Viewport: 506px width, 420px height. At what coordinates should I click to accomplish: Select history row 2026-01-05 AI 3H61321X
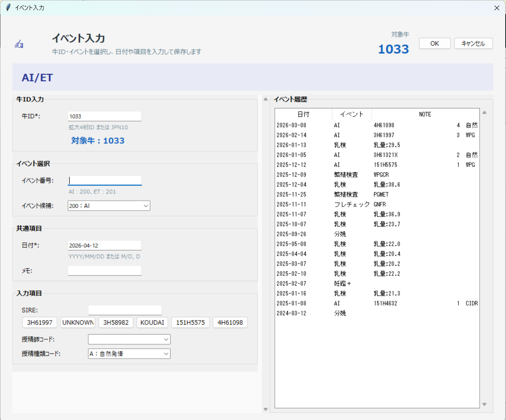pyautogui.click(x=377, y=155)
